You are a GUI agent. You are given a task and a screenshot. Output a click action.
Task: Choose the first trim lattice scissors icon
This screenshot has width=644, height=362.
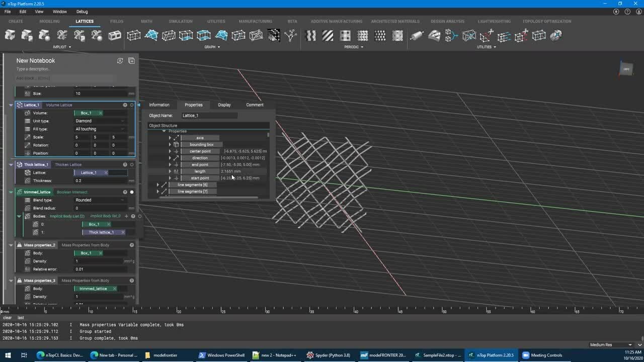click(x=487, y=35)
